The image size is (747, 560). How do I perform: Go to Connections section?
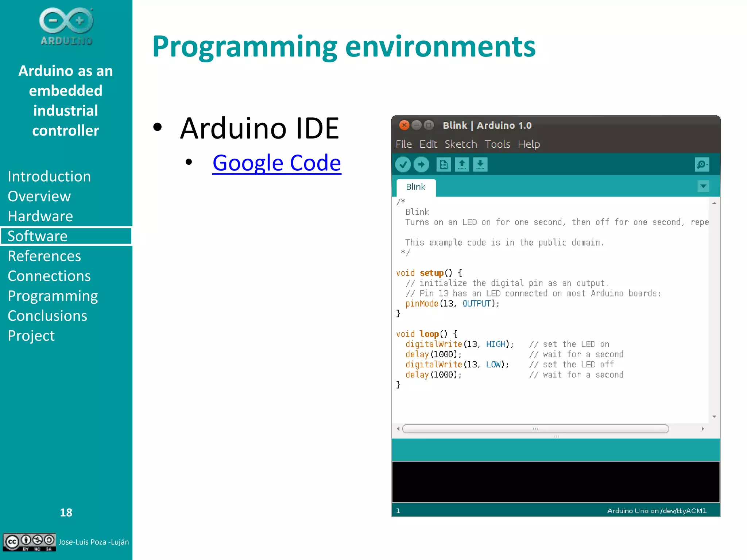click(x=49, y=276)
